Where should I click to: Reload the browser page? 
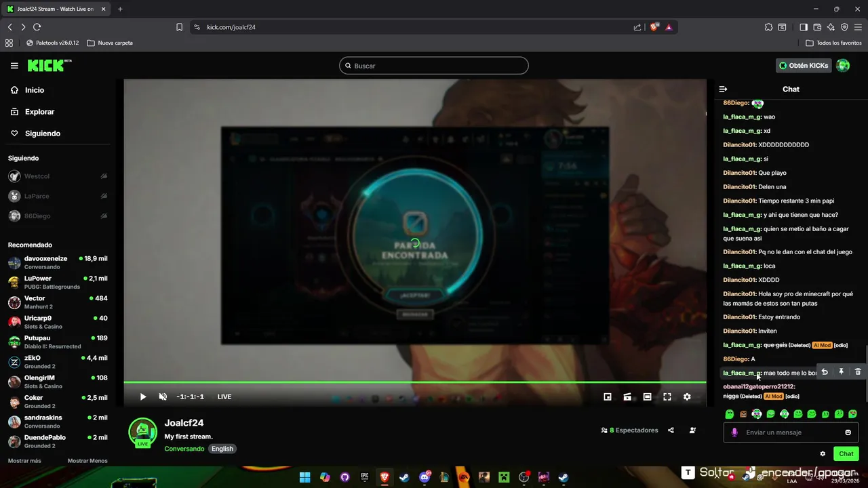(37, 27)
